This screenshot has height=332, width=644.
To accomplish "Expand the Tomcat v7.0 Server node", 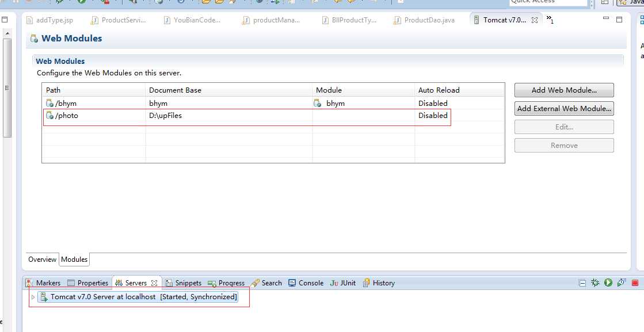I will point(33,297).
